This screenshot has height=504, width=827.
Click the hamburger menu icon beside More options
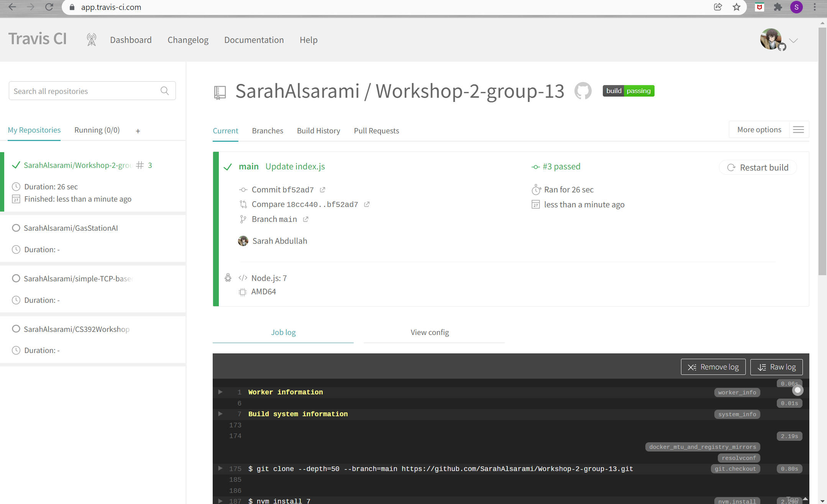[x=799, y=130]
